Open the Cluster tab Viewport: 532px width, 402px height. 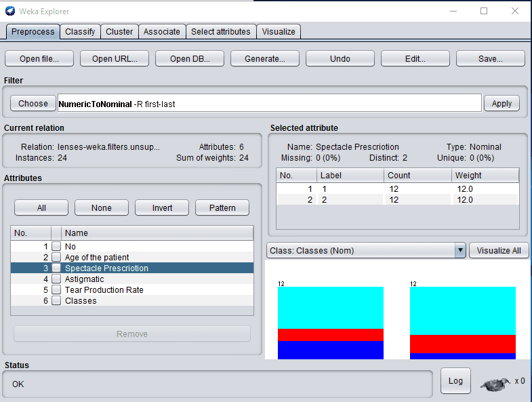119,32
